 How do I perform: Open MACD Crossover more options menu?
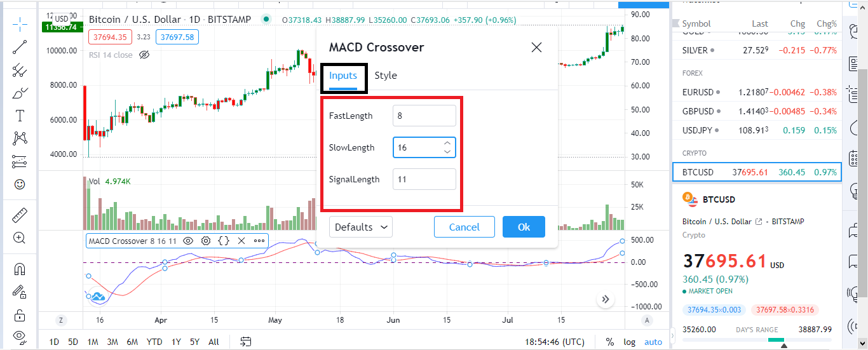coord(259,241)
